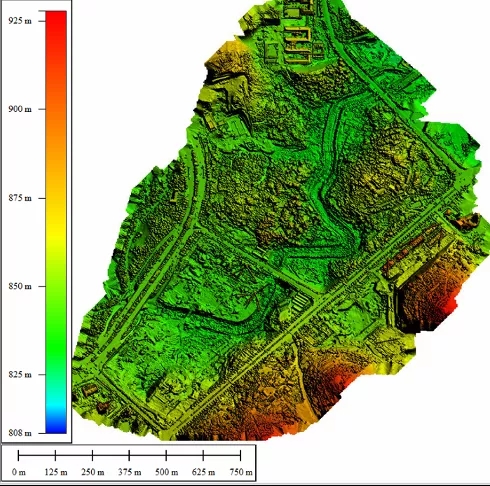Click the blue bottom of color ramp
The image size is (490, 486).
pyautogui.click(x=56, y=426)
